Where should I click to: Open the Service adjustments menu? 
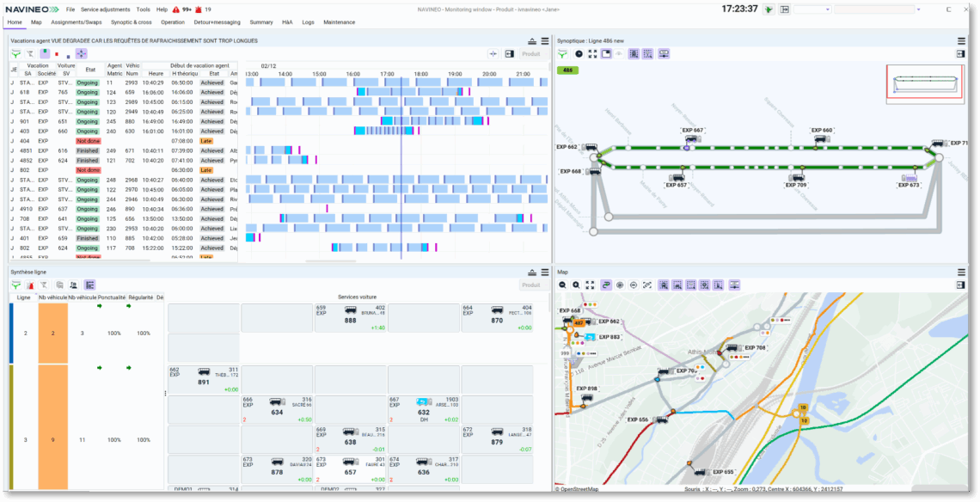[x=106, y=10]
